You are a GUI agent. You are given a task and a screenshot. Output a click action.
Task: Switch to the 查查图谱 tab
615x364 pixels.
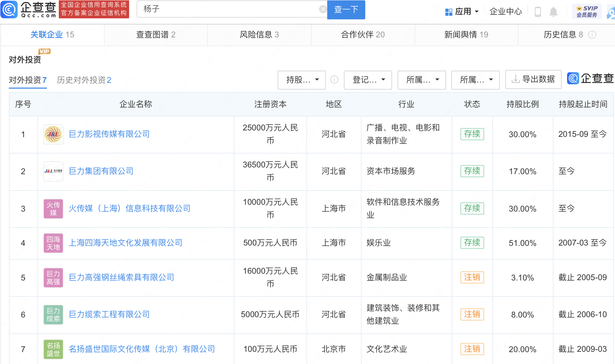click(156, 35)
